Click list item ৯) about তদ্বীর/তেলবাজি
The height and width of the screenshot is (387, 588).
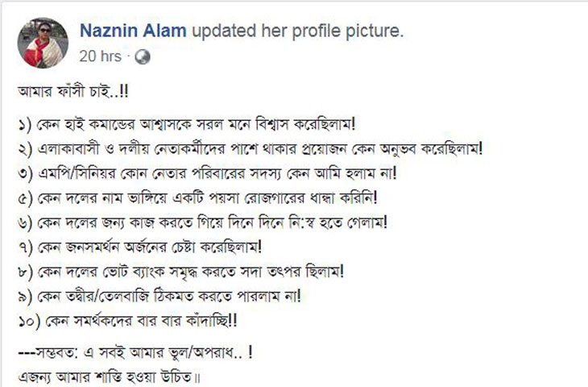pyautogui.click(x=159, y=296)
